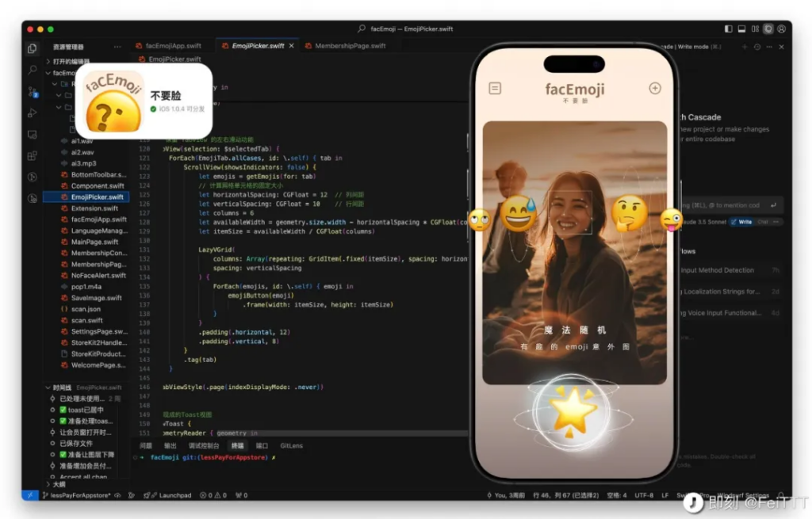Open the Localization Strings past flow
812x519 pixels.
click(730, 292)
